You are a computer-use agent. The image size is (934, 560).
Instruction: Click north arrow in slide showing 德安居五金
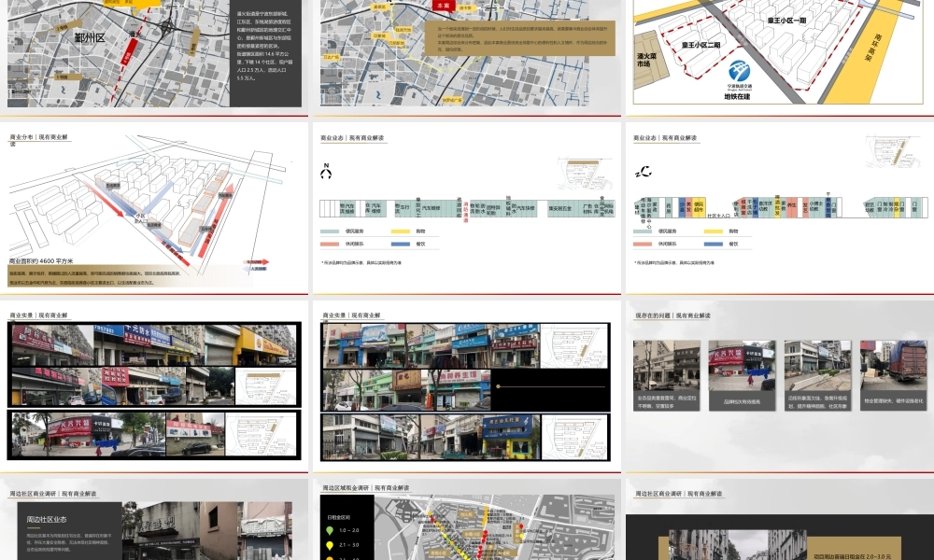(x=326, y=173)
